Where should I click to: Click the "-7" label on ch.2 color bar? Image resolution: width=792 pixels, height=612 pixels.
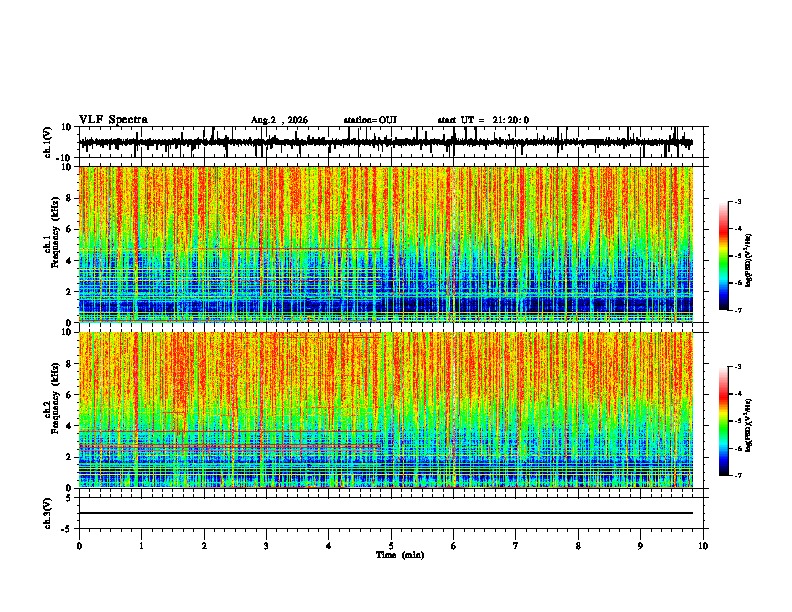(738, 475)
